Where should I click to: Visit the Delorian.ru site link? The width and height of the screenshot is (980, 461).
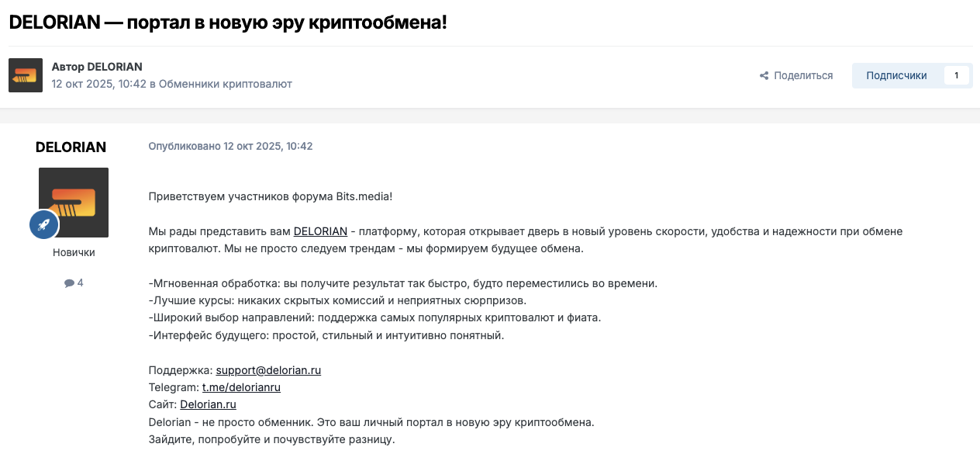coord(208,404)
